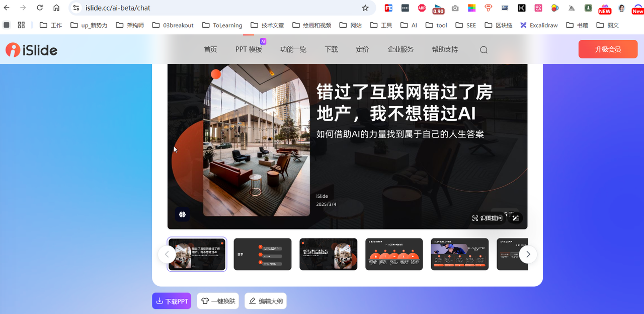Open the 书籍 bookmark folder
This screenshot has height=314, width=644.
578,25
